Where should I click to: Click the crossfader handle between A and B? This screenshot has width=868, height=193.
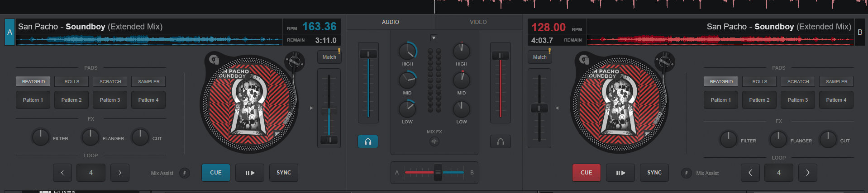coord(438,172)
